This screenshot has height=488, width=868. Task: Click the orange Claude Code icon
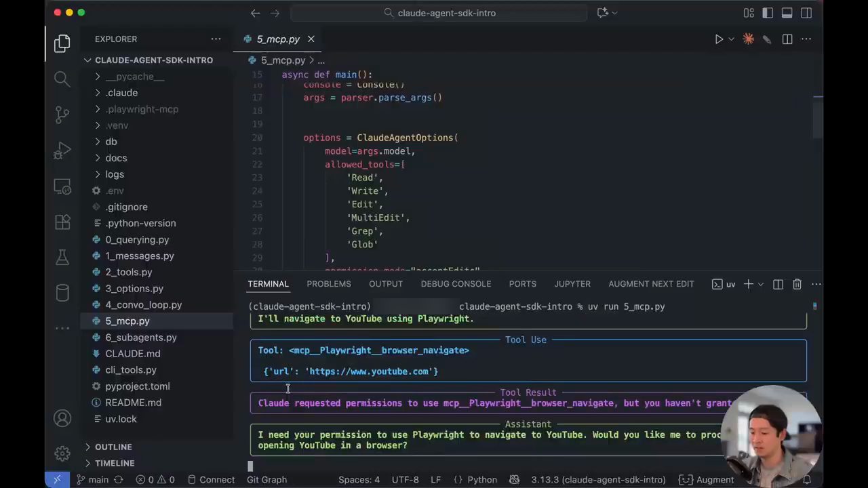click(x=748, y=39)
